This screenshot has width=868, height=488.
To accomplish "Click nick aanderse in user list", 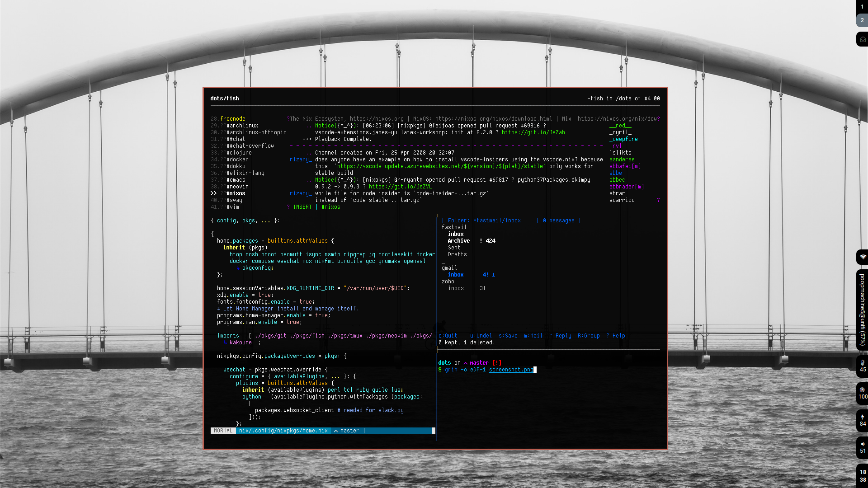I will tap(622, 160).
